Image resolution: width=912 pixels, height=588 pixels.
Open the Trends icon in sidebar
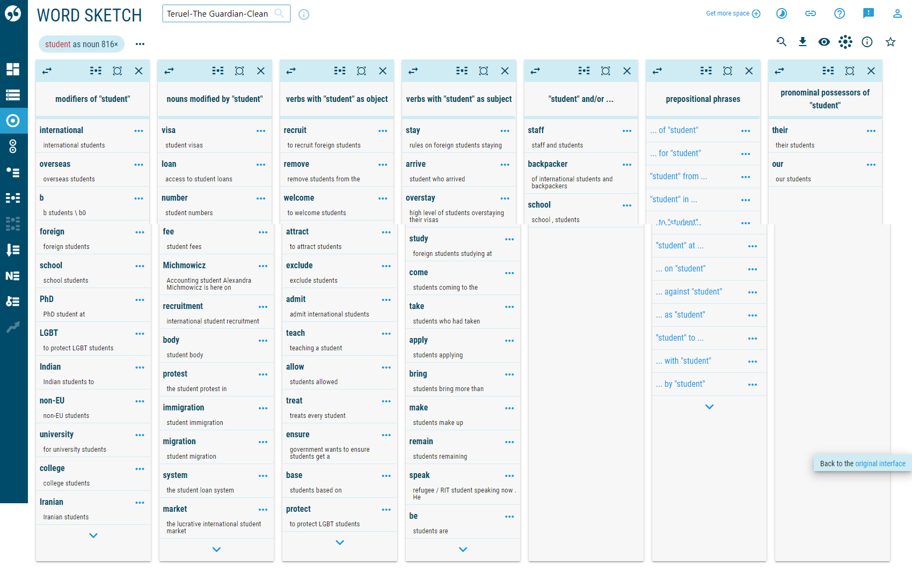(x=13, y=327)
